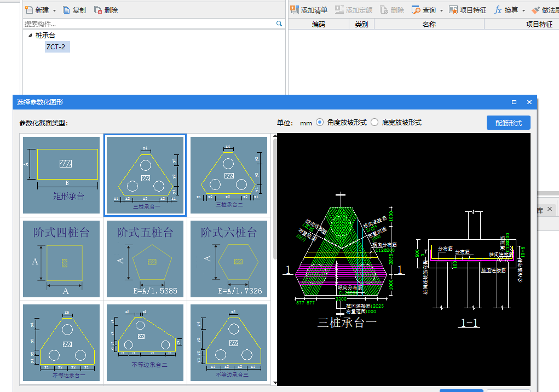Select the 不等边承台二 thumbnail
559x392 pixels.
click(145, 343)
